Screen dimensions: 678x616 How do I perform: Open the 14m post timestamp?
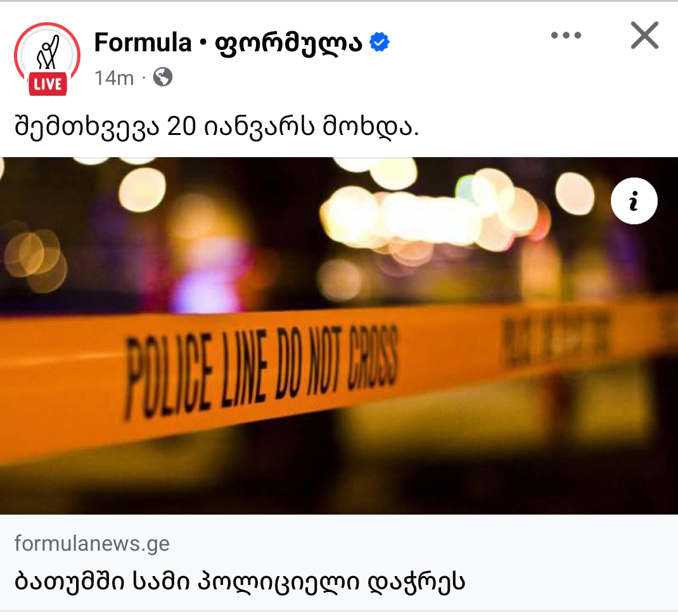pyautogui.click(x=114, y=79)
